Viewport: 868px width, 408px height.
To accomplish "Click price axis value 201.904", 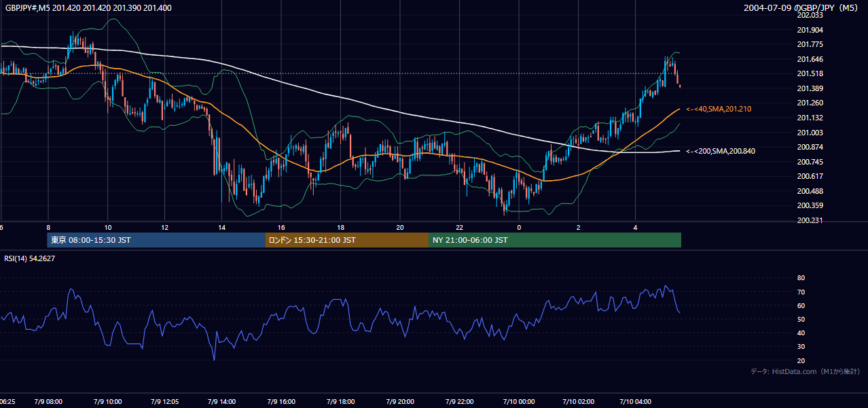I will tap(809, 30).
